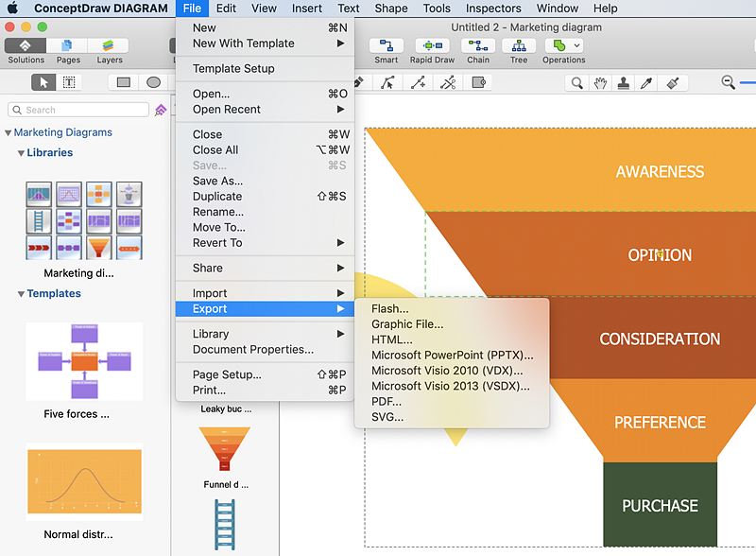Viewport: 756px width, 556px height.
Task: Click the zoom out magnifier icon
Action: pos(729,83)
